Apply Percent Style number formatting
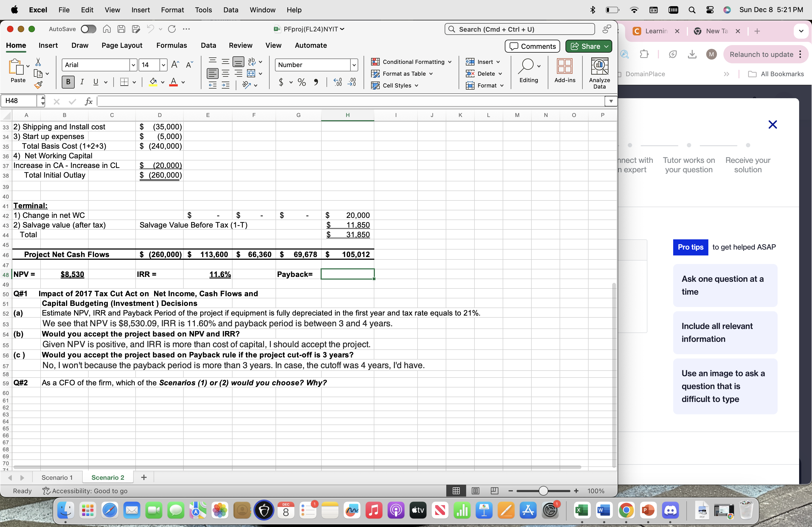Image resolution: width=812 pixels, height=527 pixels. pos(302,82)
